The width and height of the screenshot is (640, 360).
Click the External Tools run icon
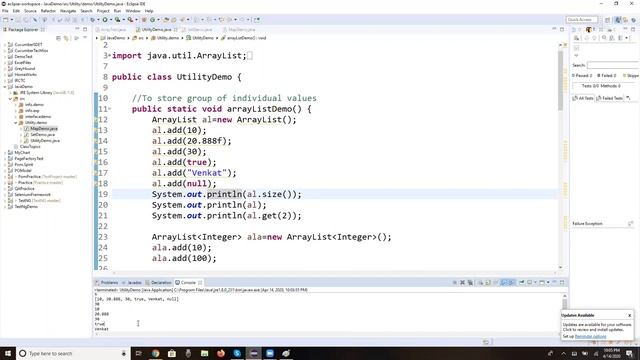tap(130, 20)
